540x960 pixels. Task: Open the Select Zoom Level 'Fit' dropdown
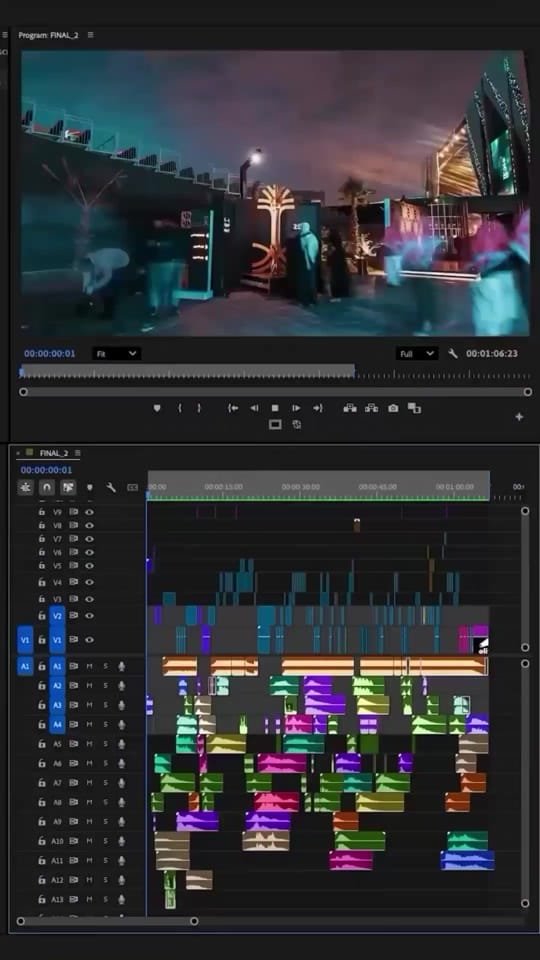[x=116, y=353]
